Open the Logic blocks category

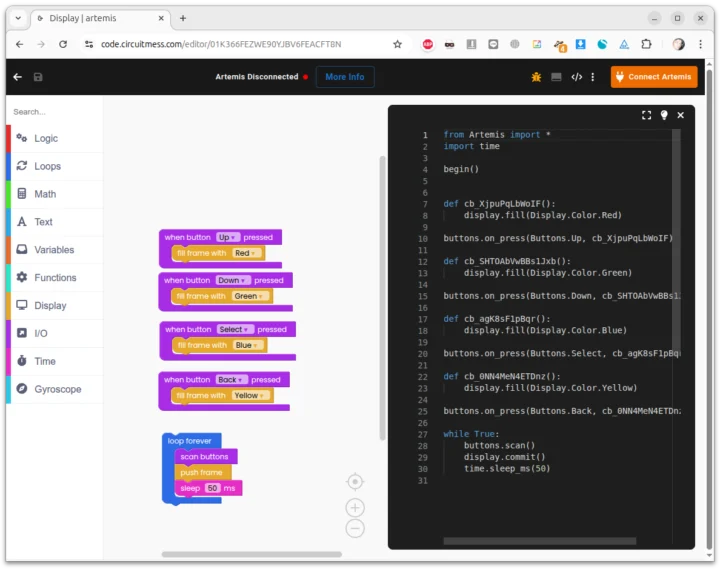(x=46, y=138)
